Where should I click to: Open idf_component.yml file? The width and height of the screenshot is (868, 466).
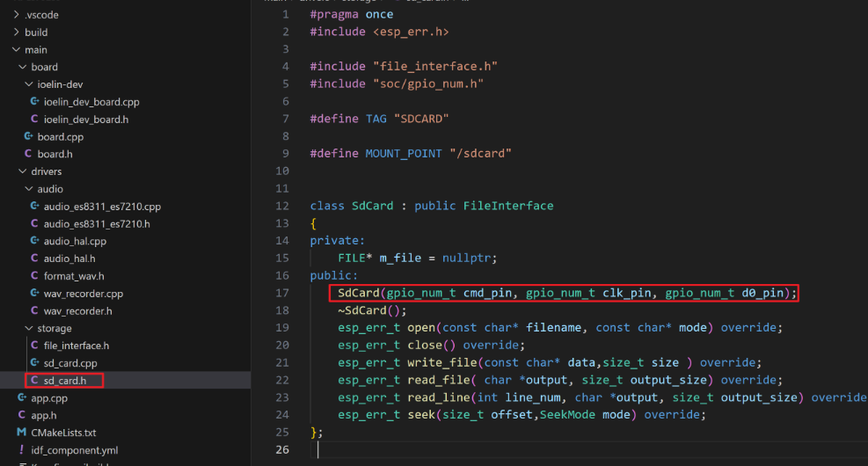coord(74,450)
